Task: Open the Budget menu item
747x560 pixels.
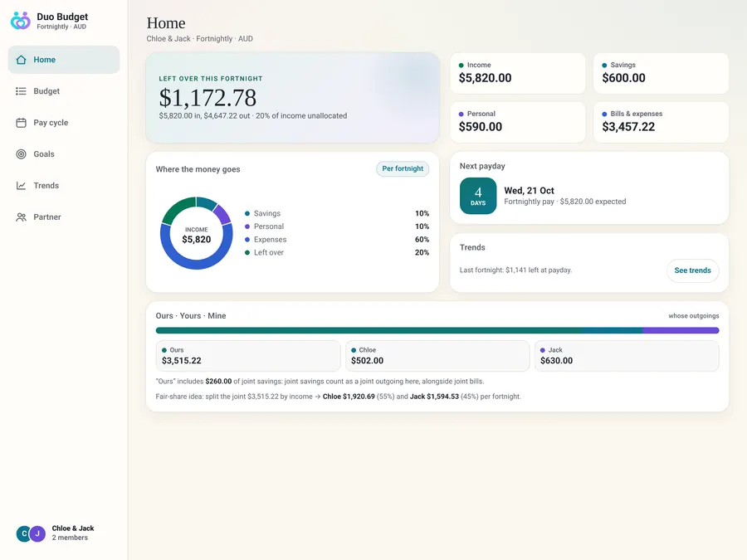Action: pyautogui.click(x=64, y=91)
